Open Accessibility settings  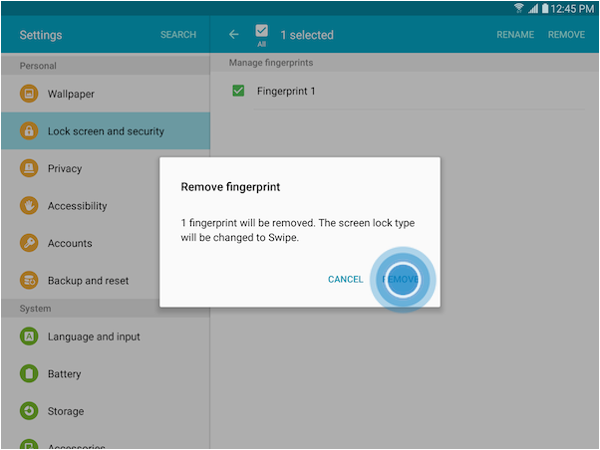click(x=80, y=205)
